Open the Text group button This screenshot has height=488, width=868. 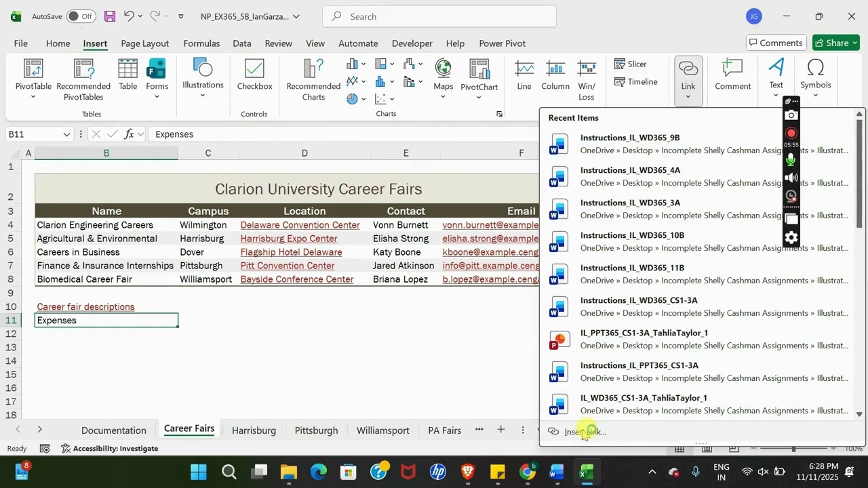[776, 78]
